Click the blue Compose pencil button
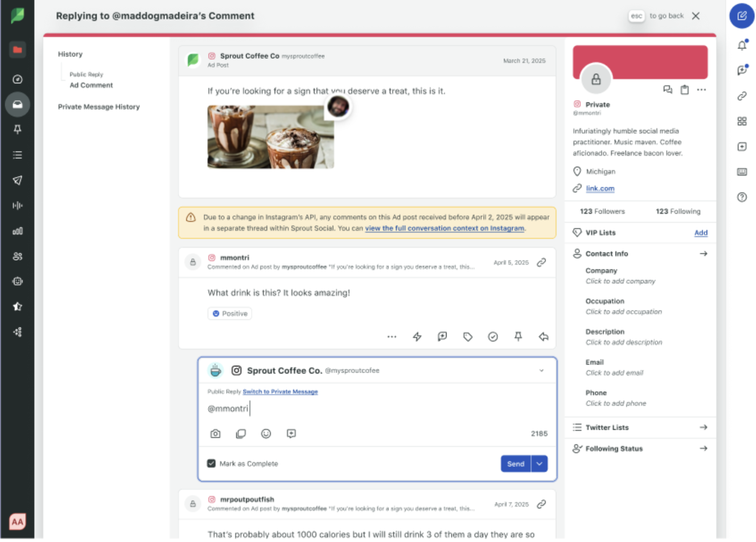Viewport: 756px width, 542px height. coord(742,16)
